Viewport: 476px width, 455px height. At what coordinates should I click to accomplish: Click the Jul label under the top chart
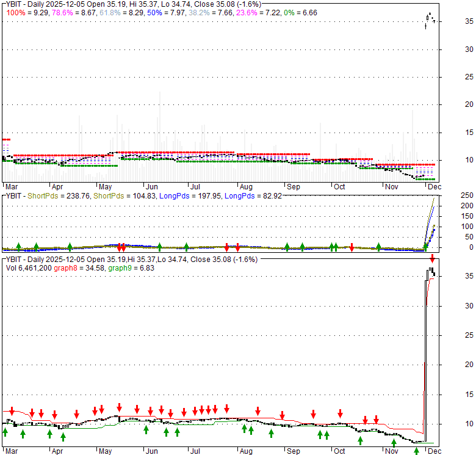(195, 187)
